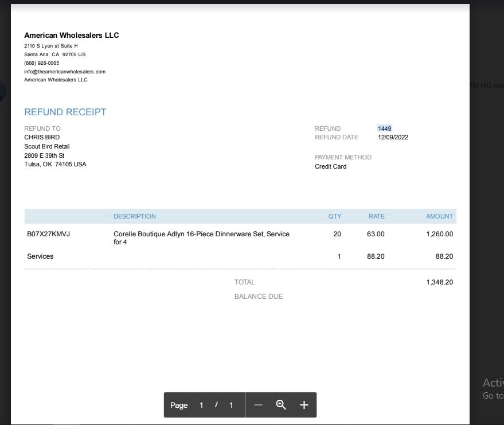Select highlighted refund number 1449
Screen dimensions: 504x425
384,128
